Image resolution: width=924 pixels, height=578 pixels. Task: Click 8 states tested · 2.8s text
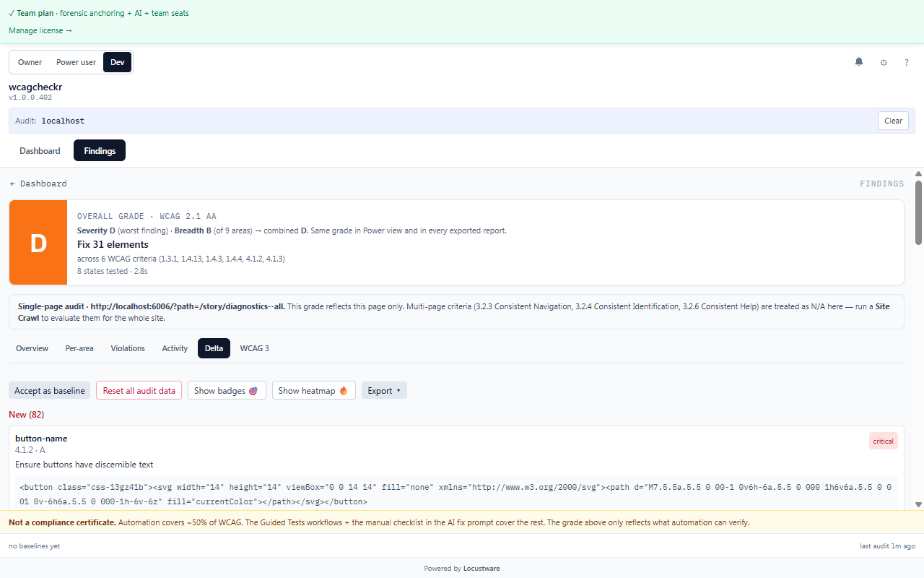pos(113,271)
